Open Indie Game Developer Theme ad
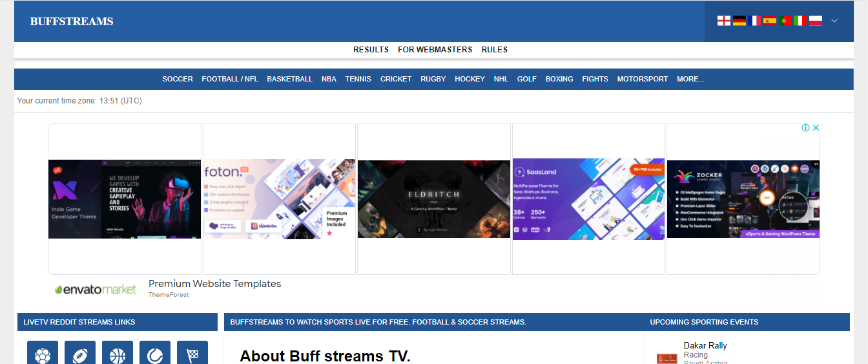868x364 pixels. 125,199
